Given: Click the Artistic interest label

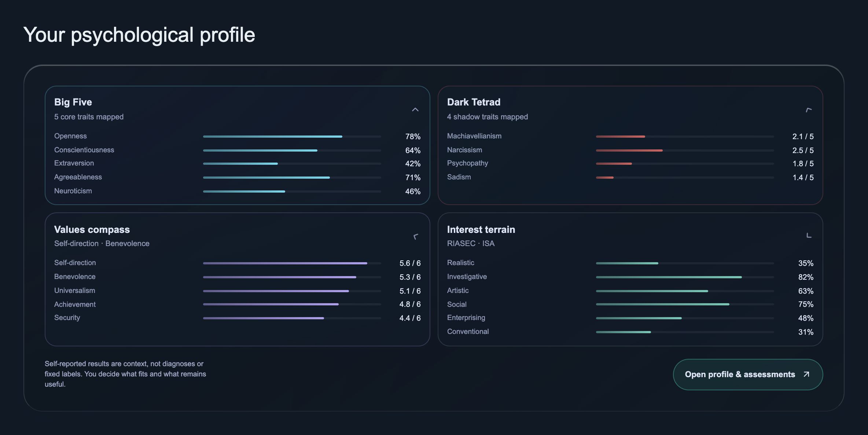Looking at the screenshot, I should click(458, 290).
